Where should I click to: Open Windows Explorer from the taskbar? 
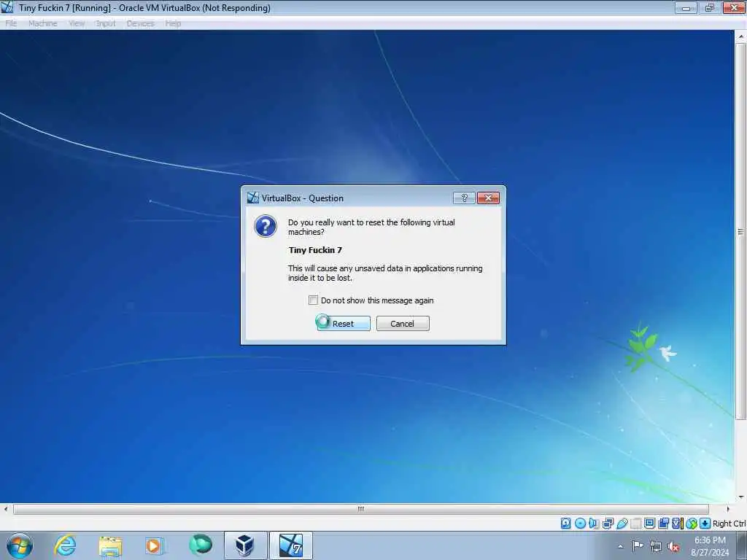[111, 546]
